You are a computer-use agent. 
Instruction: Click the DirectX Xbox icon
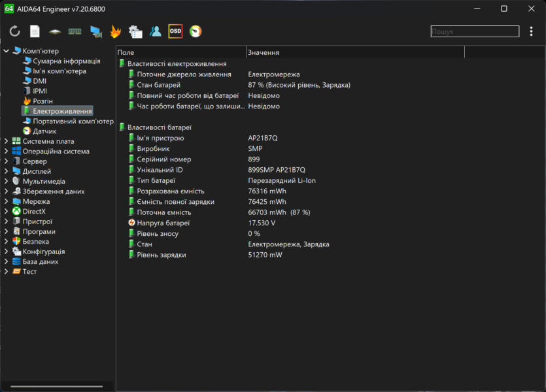(x=16, y=212)
